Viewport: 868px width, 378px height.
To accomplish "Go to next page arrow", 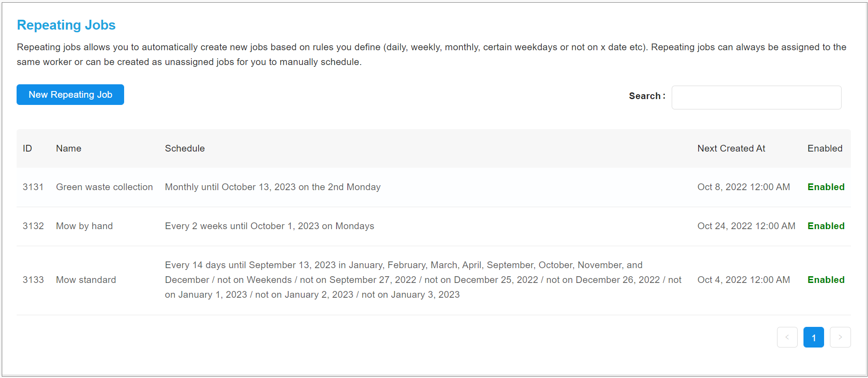I will coord(840,337).
